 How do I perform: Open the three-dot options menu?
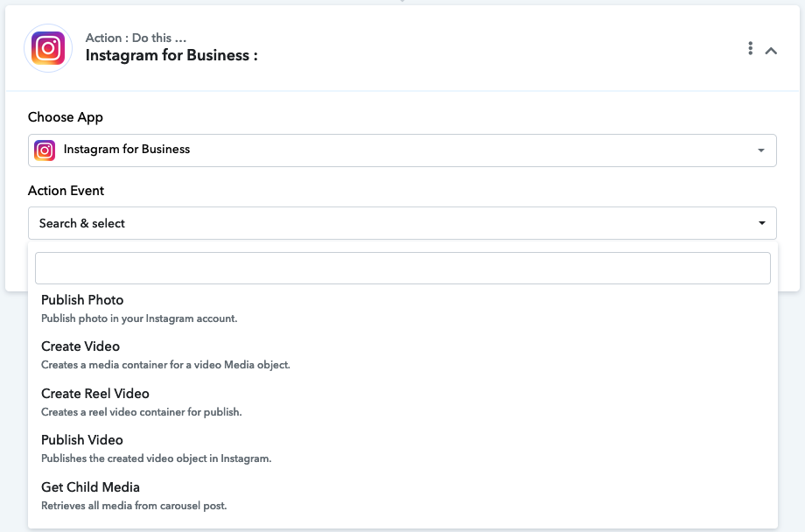tap(750, 49)
